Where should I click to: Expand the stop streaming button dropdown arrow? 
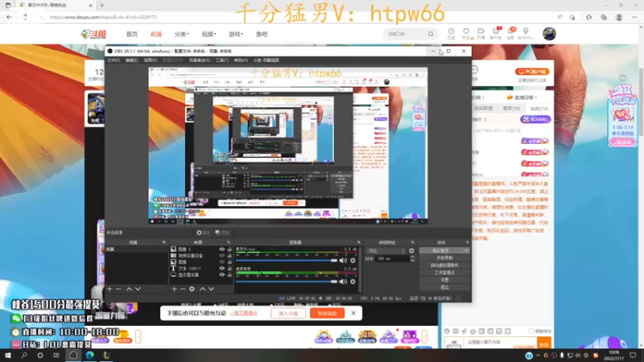click(x=466, y=250)
